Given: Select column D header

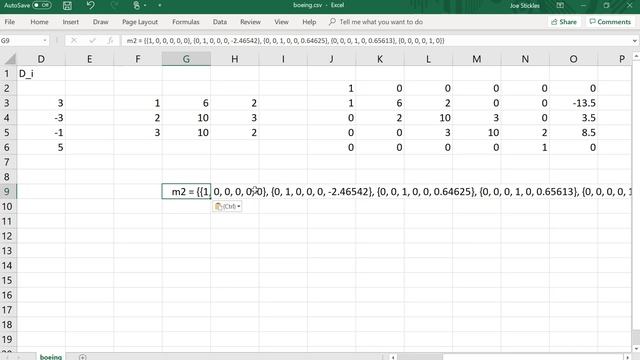Looking at the screenshot, I should [x=41, y=59].
